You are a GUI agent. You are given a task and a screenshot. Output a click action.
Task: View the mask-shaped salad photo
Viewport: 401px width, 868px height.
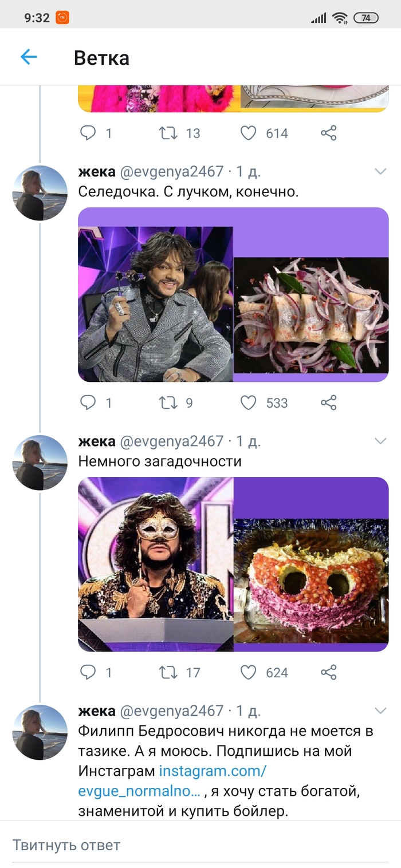point(311,581)
